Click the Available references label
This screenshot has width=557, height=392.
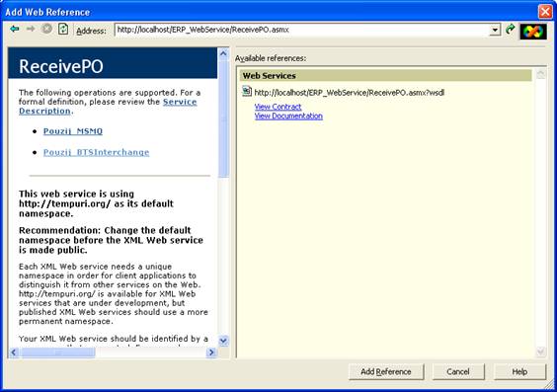click(x=271, y=58)
